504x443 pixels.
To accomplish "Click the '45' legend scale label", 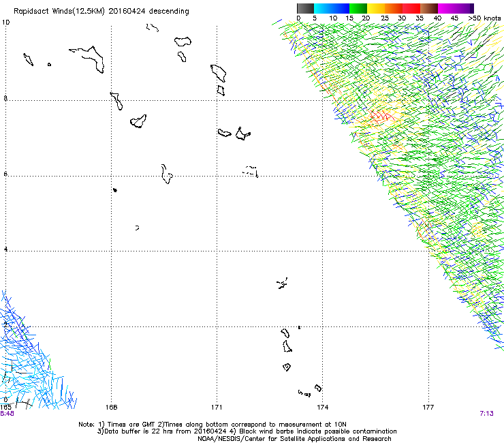I will (x=454, y=18).
